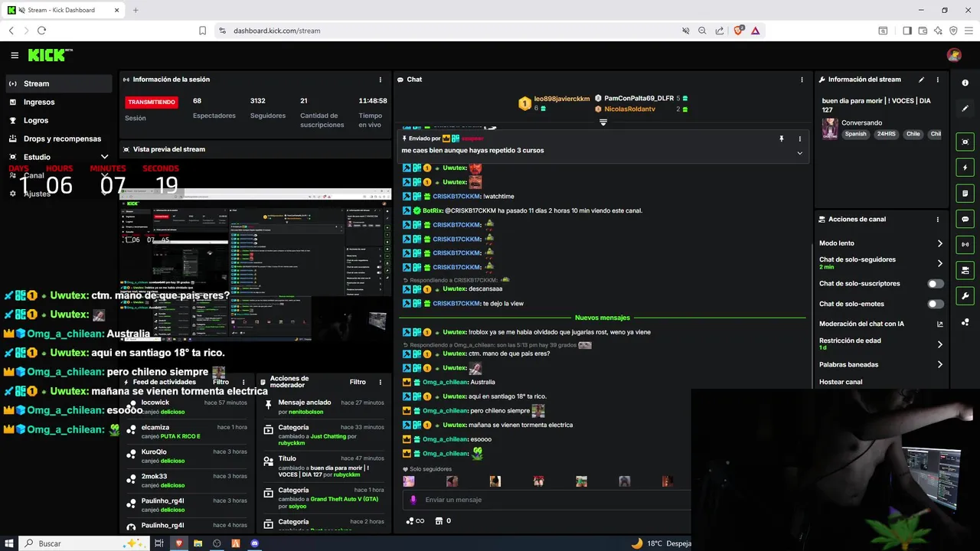This screenshot has height=551, width=980.
Task: Toggle lightning bolt panel in right toolbar
Action: pyautogui.click(x=965, y=168)
